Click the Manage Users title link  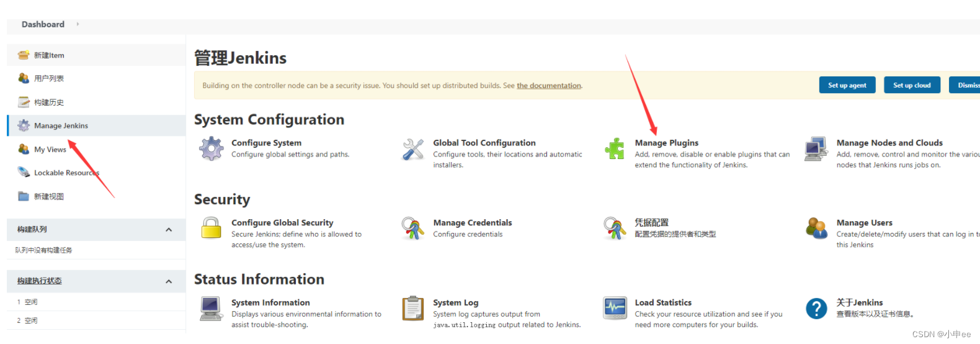(864, 223)
